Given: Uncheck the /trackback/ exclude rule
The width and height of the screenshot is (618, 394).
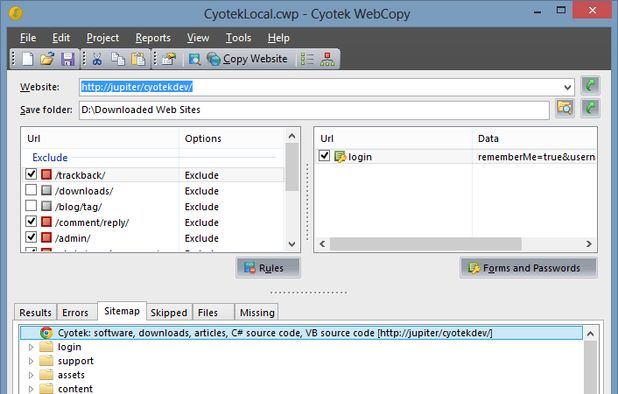Looking at the screenshot, I should point(31,174).
